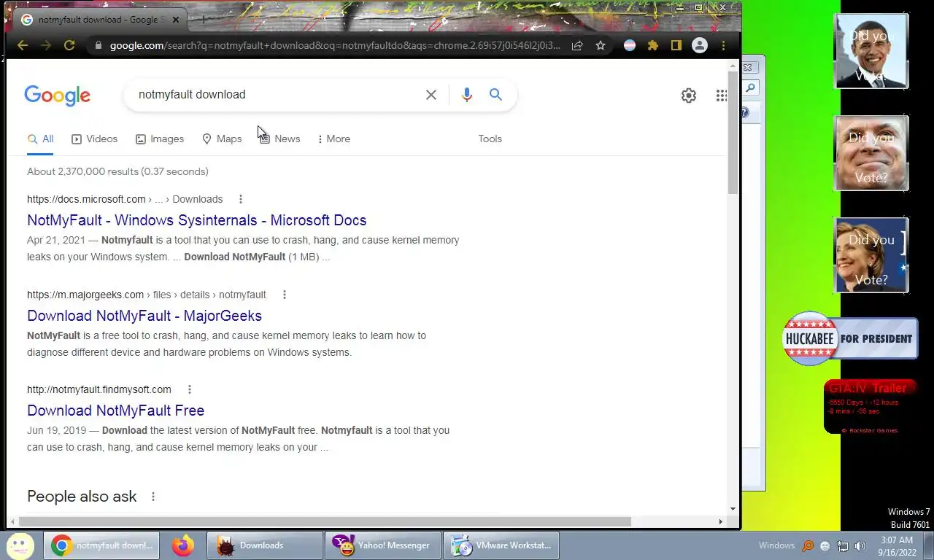Open Yahoo! Messenger from the taskbar
Viewport: 934px width, 560px height.
[x=383, y=545]
